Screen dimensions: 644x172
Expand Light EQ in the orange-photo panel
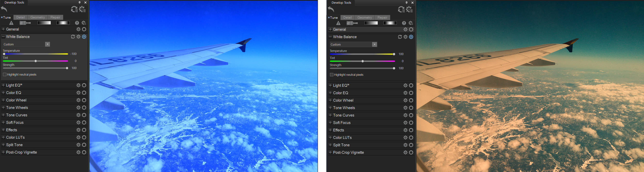[330, 85]
